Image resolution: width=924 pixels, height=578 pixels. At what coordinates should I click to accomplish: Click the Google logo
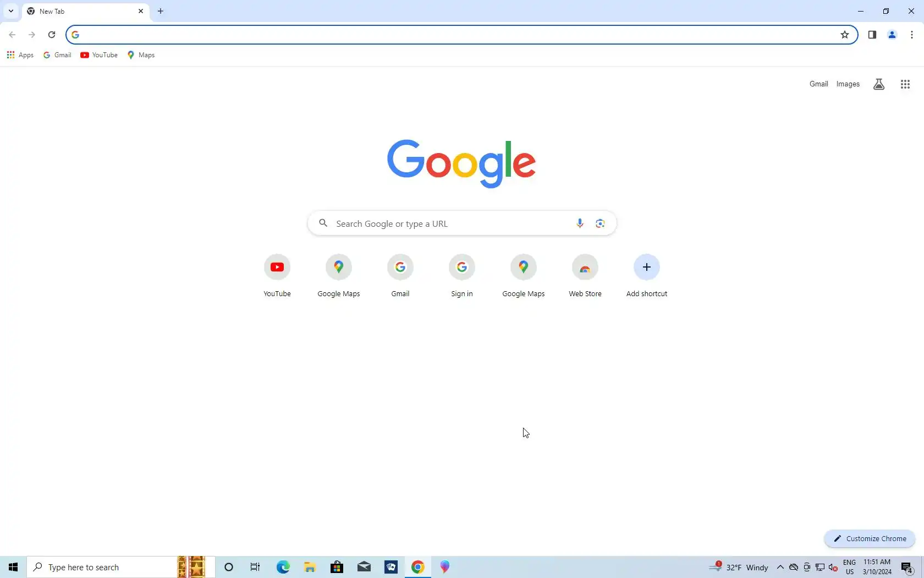pyautogui.click(x=461, y=163)
